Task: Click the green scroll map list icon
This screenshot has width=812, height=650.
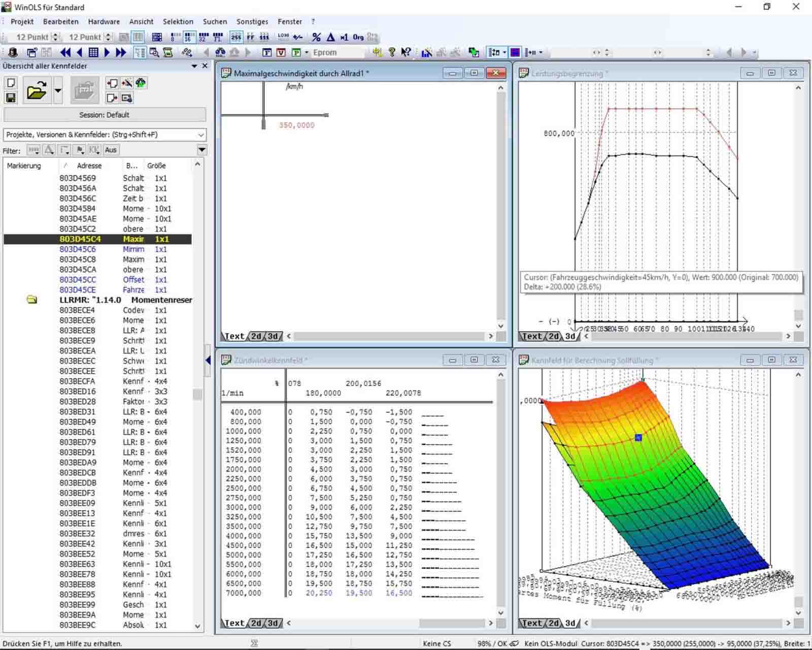Action: coord(168,52)
